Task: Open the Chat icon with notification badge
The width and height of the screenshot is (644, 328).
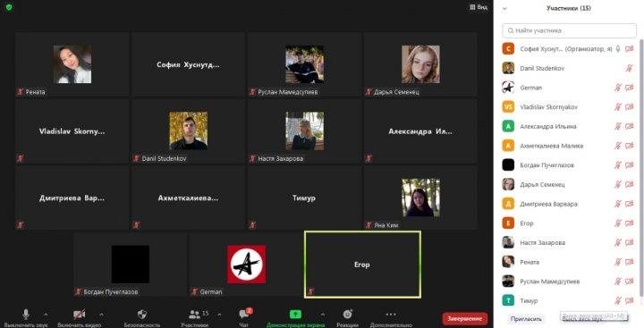Action: [244, 315]
